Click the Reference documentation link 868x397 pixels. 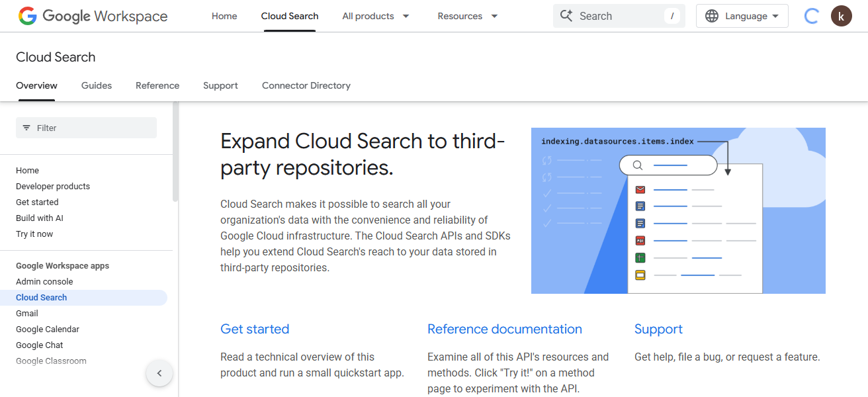pos(504,328)
